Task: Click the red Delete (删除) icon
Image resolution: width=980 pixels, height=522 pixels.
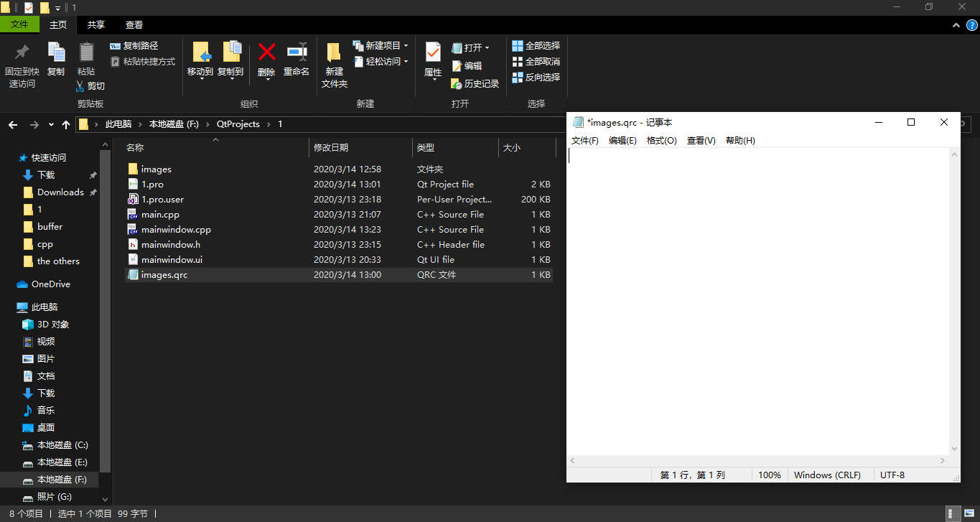Action: (266, 52)
